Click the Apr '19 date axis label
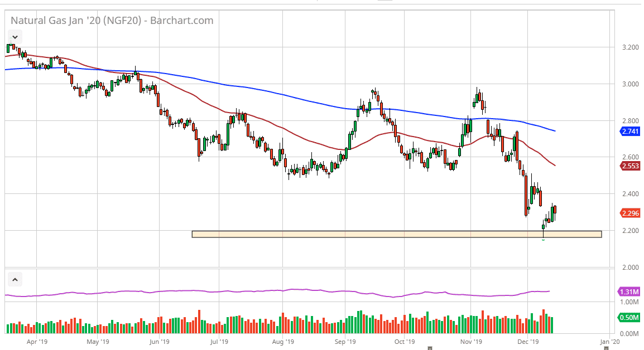The image size is (644, 350). (37, 342)
